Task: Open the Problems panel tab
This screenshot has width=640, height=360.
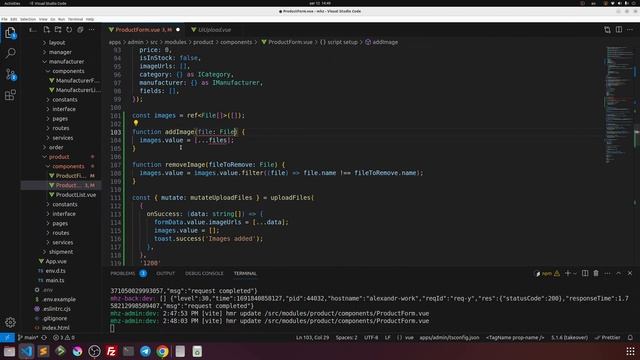Action: pos(122,273)
